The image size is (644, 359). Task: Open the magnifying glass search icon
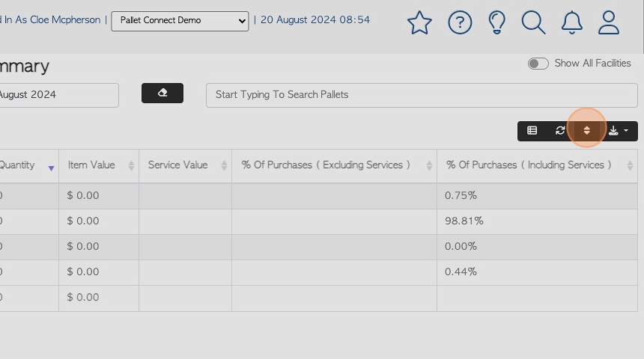tap(533, 22)
